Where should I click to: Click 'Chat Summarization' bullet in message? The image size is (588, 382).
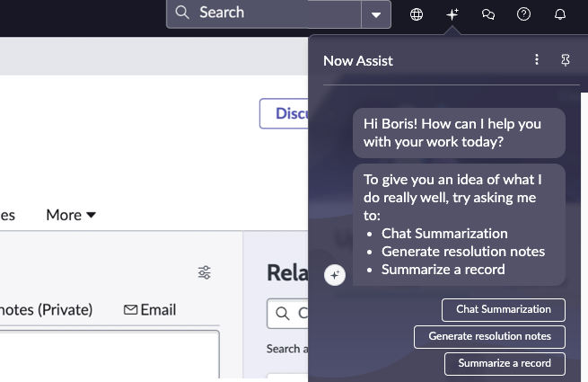pyautogui.click(x=444, y=234)
